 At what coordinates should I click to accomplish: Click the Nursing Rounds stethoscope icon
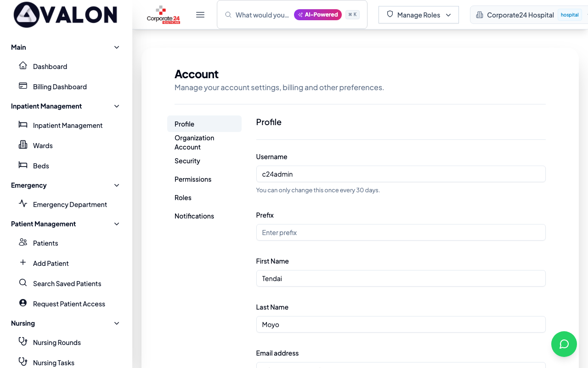23,342
